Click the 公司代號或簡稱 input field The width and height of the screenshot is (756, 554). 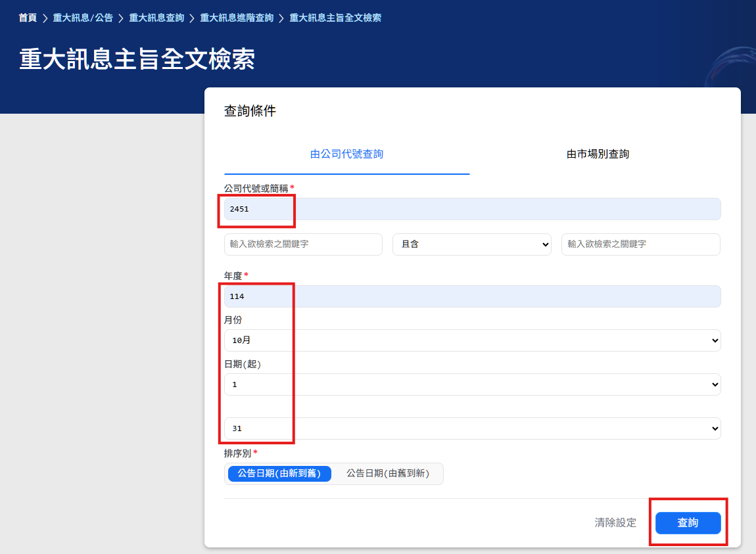[472, 209]
